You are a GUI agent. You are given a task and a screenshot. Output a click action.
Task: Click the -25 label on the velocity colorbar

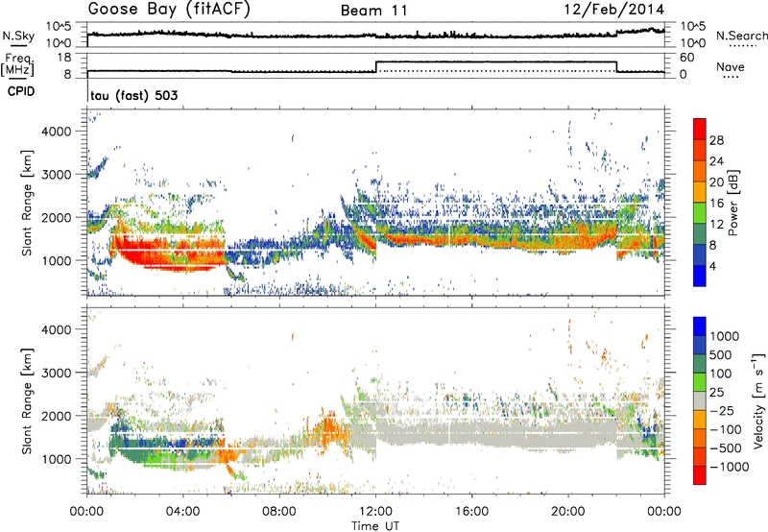pyautogui.click(x=722, y=411)
